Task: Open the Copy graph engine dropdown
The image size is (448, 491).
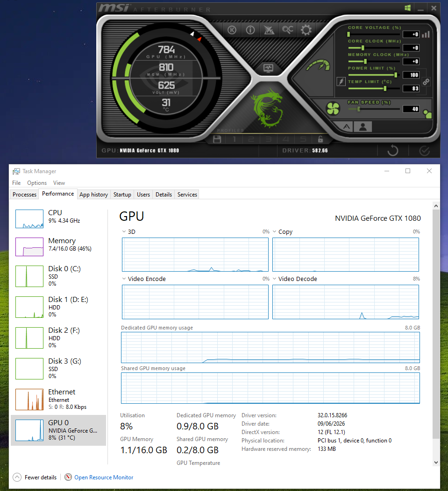Action: (x=274, y=231)
